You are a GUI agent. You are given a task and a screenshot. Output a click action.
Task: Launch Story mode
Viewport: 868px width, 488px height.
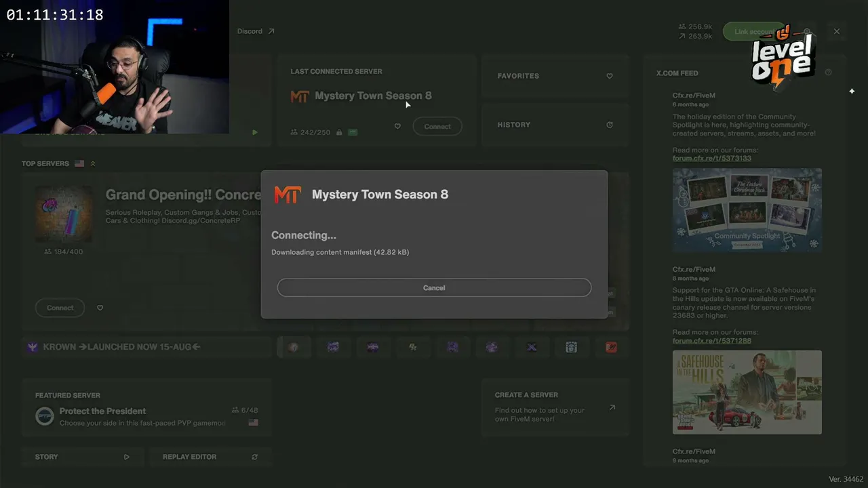click(x=82, y=457)
